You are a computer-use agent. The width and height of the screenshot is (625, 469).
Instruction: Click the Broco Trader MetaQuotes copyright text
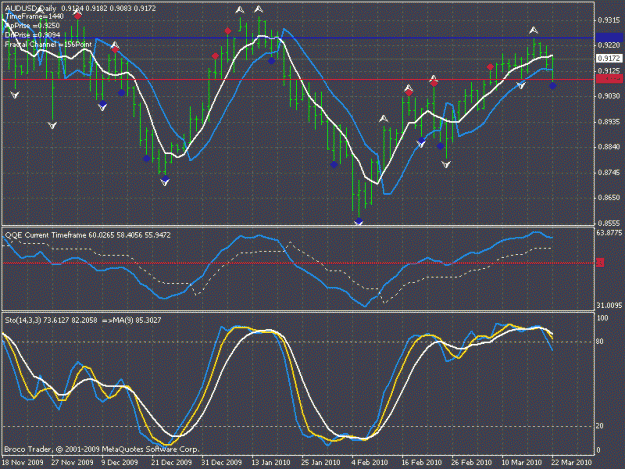click(101, 449)
